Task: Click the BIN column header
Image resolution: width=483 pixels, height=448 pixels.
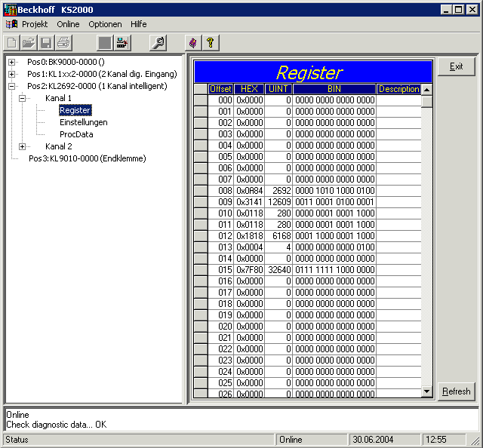Action: point(334,89)
